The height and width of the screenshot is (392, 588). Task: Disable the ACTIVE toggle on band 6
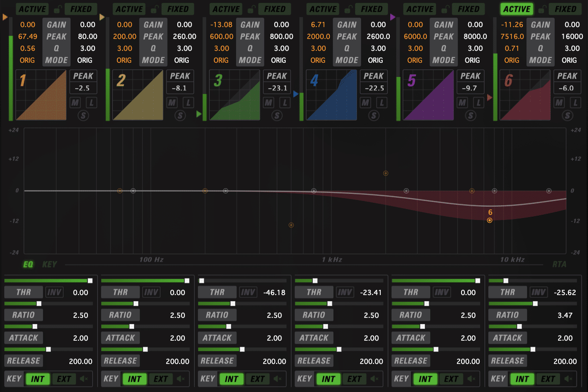(517, 9)
